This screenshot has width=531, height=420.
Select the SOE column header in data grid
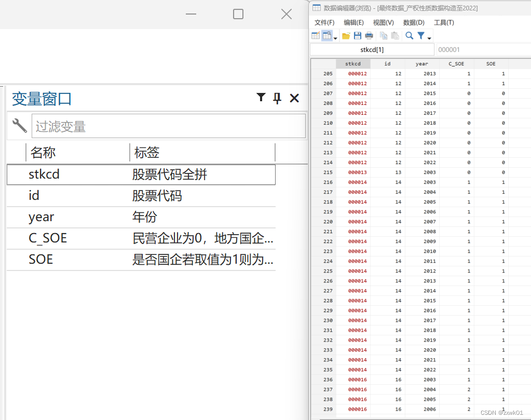click(491, 64)
